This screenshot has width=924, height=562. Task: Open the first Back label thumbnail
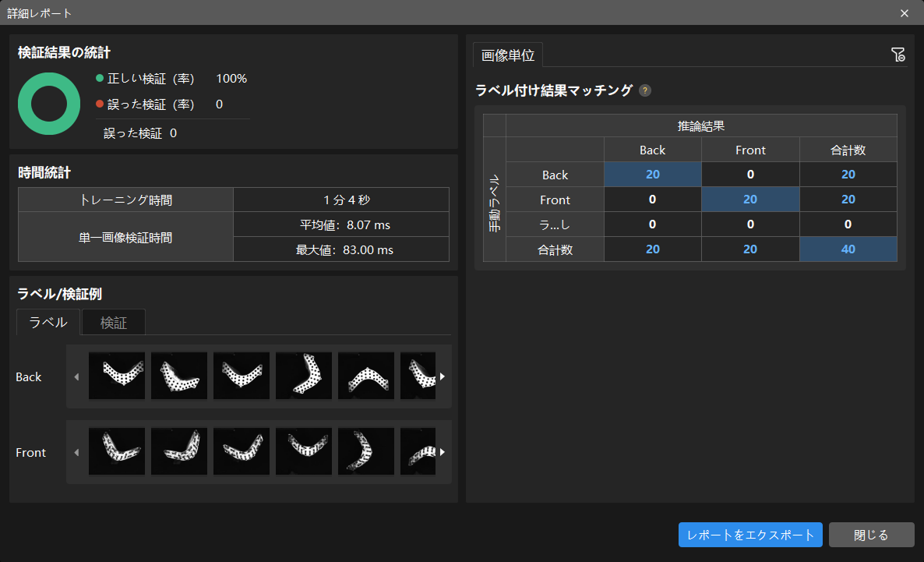click(x=117, y=376)
